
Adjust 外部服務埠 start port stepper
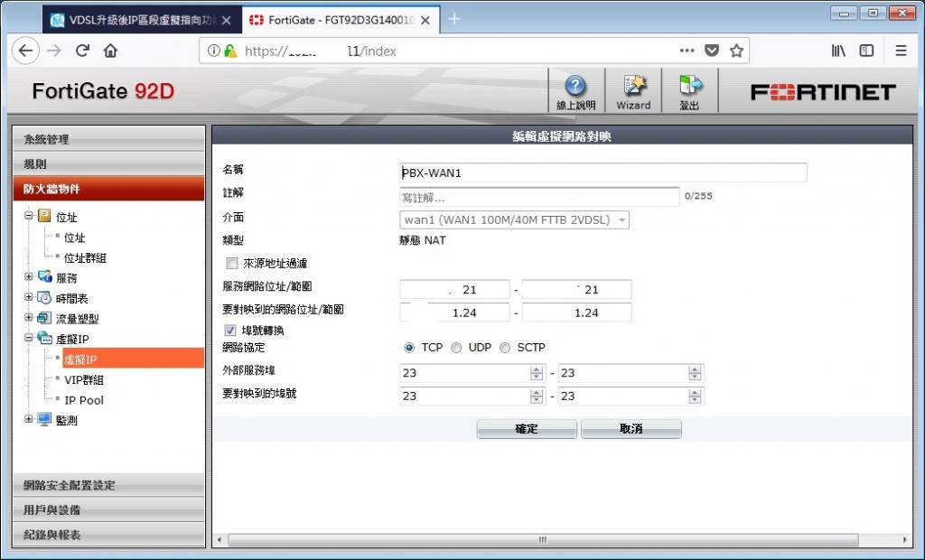coord(537,373)
